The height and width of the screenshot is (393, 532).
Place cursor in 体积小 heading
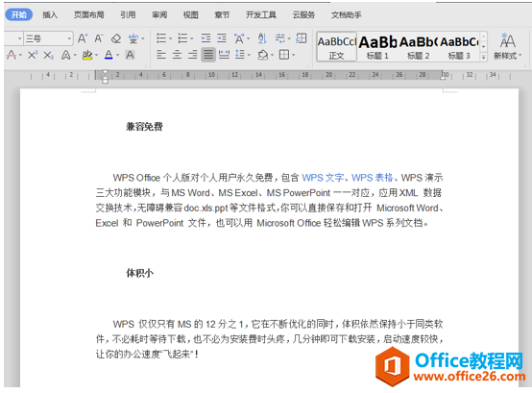tap(140, 273)
